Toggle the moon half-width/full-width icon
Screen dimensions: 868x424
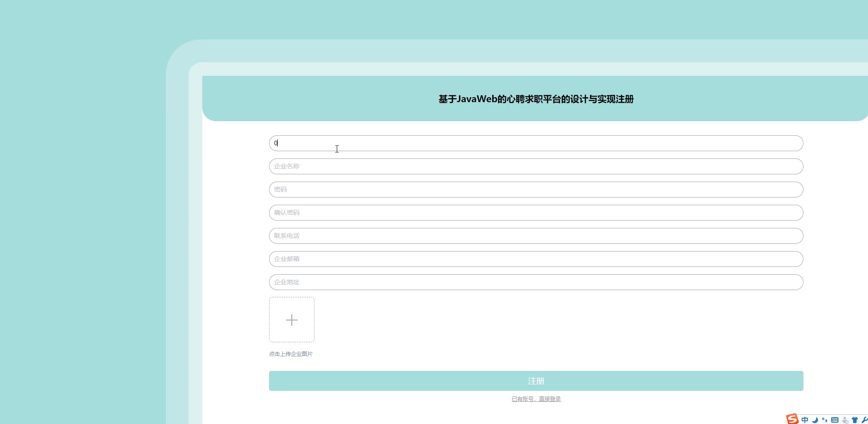(815, 420)
